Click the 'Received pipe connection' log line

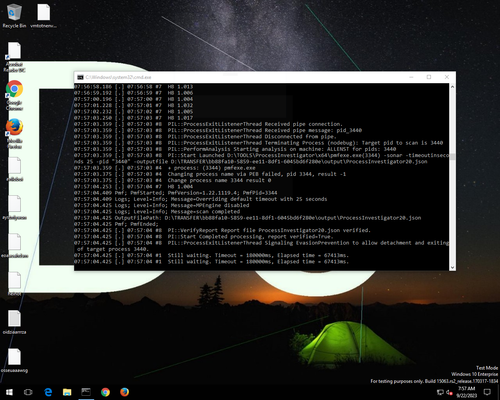click(208, 124)
